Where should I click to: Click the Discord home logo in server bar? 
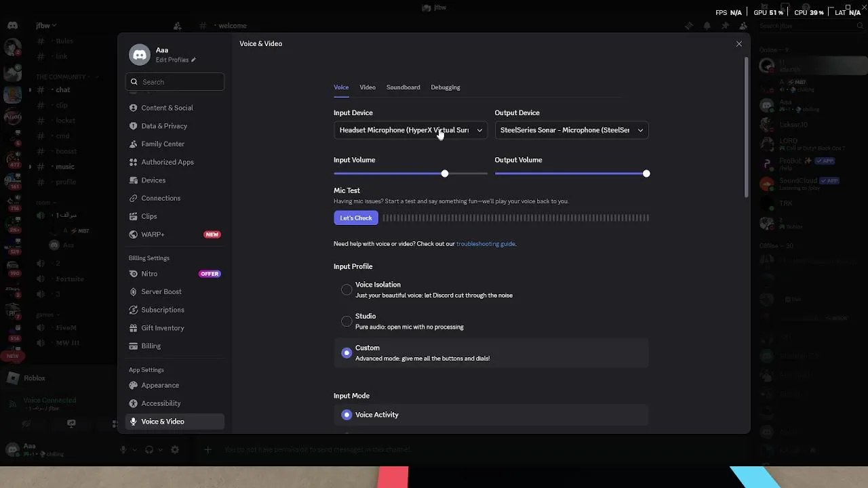(x=12, y=26)
